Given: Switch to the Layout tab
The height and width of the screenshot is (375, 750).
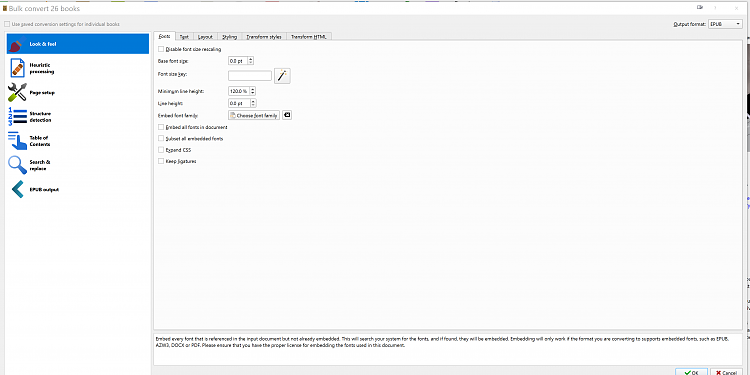Looking at the screenshot, I should (x=205, y=37).
